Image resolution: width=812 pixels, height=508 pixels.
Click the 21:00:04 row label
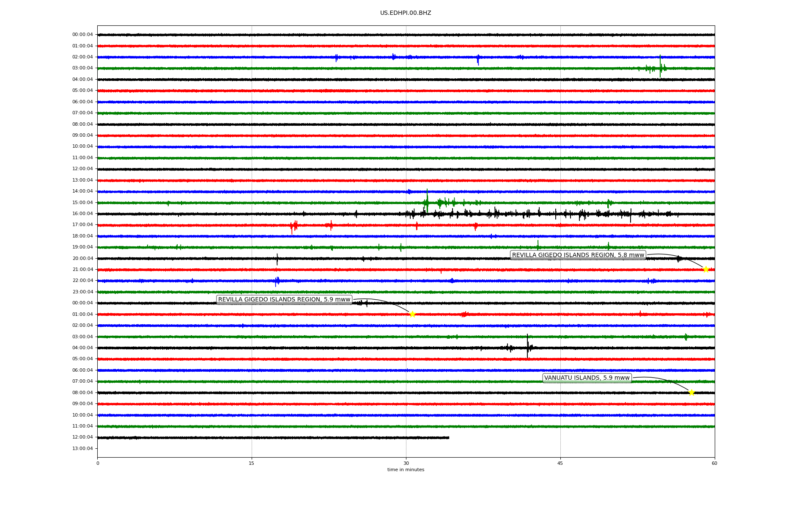[x=82, y=270]
